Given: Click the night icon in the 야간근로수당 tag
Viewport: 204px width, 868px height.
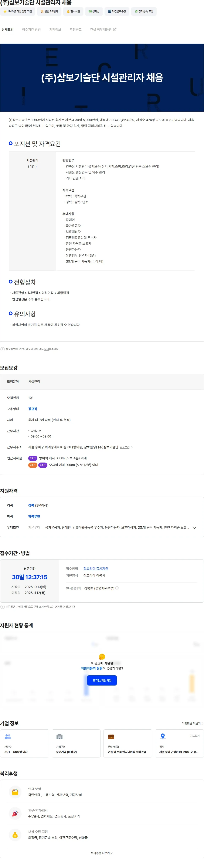Looking at the screenshot, I should click(109, 11).
